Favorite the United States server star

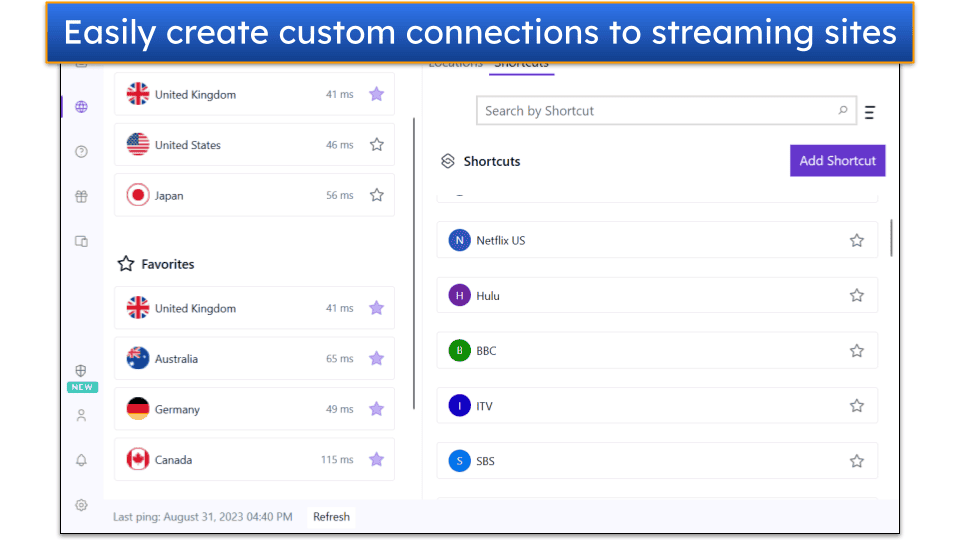point(376,145)
